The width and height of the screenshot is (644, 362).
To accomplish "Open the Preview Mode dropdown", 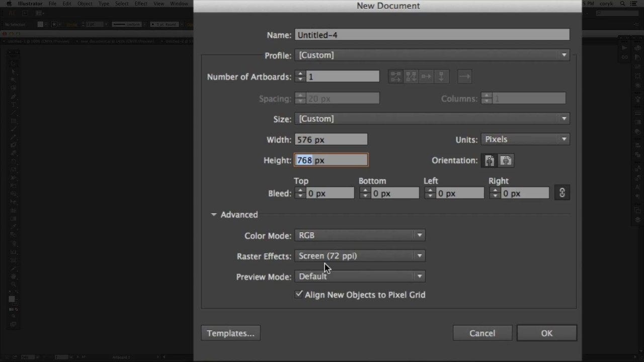I will [360, 277].
